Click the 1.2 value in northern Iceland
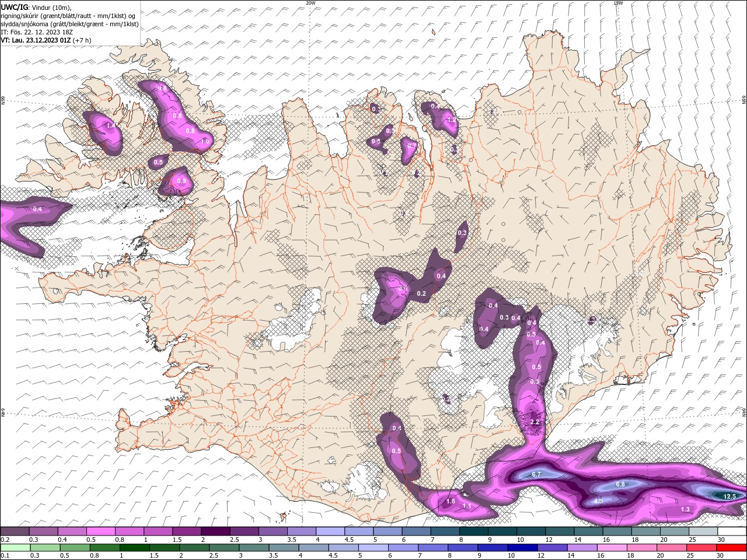747x560 pixels. [451, 119]
